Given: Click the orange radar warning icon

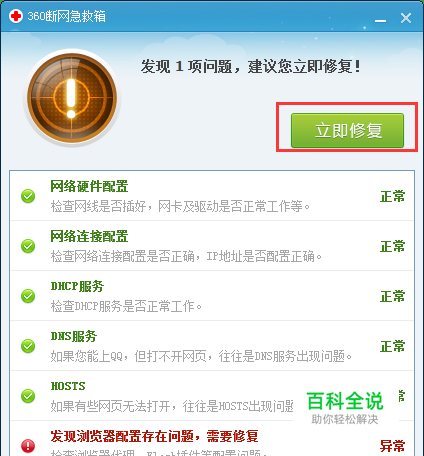Looking at the screenshot, I should 72,98.
